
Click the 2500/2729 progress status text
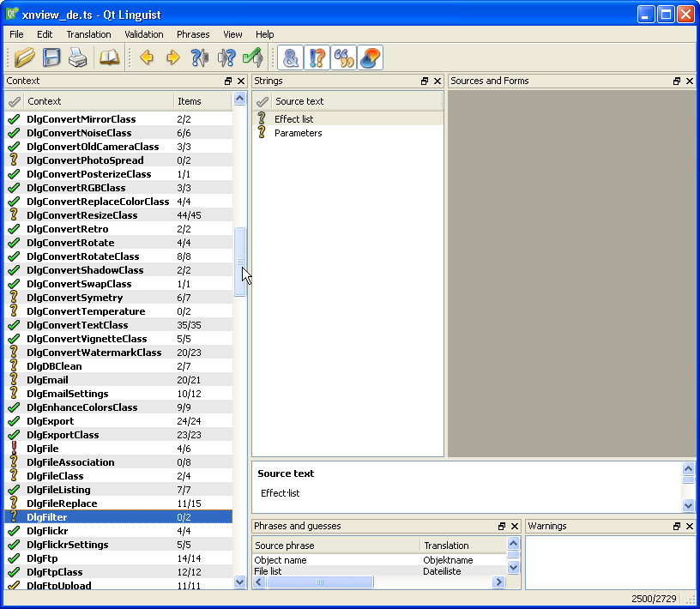[x=654, y=599]
